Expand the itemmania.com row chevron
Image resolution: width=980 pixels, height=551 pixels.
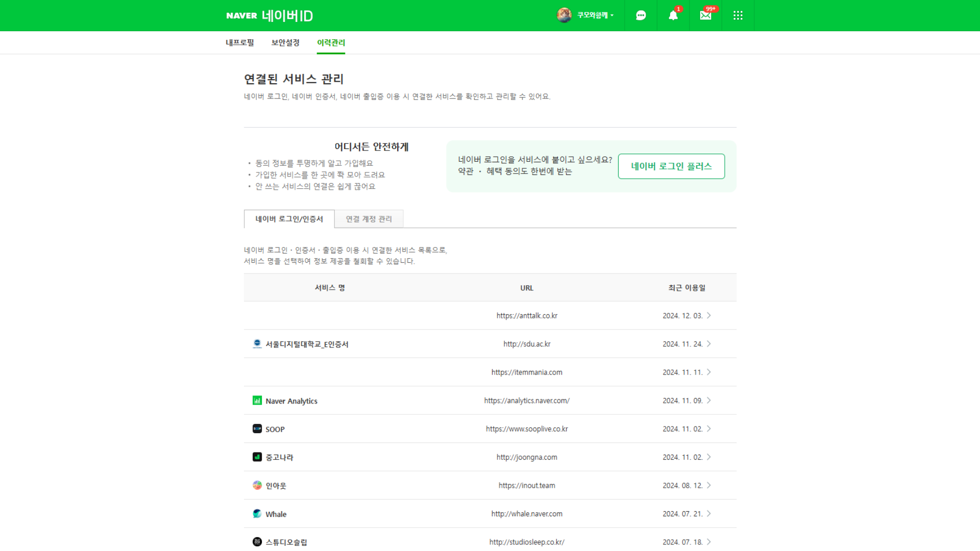[709, 372]
